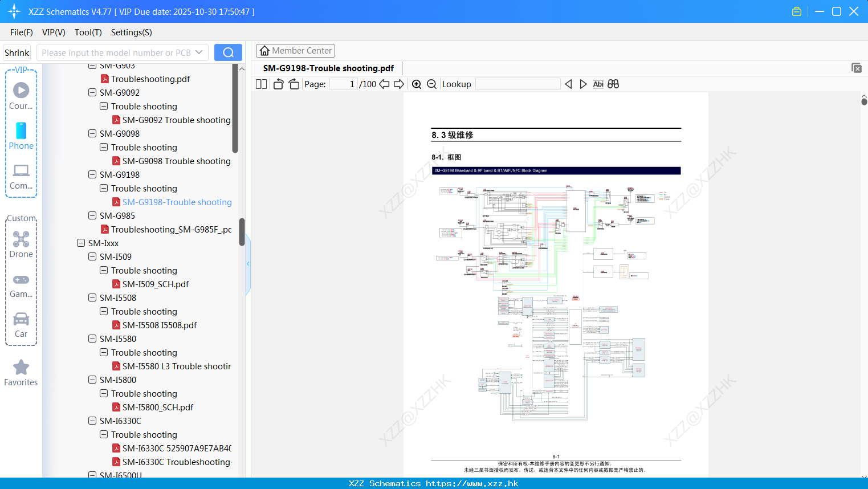The image size is (868, 489).
Task: Collapse the SM-G9198 node
Action: 92,174
